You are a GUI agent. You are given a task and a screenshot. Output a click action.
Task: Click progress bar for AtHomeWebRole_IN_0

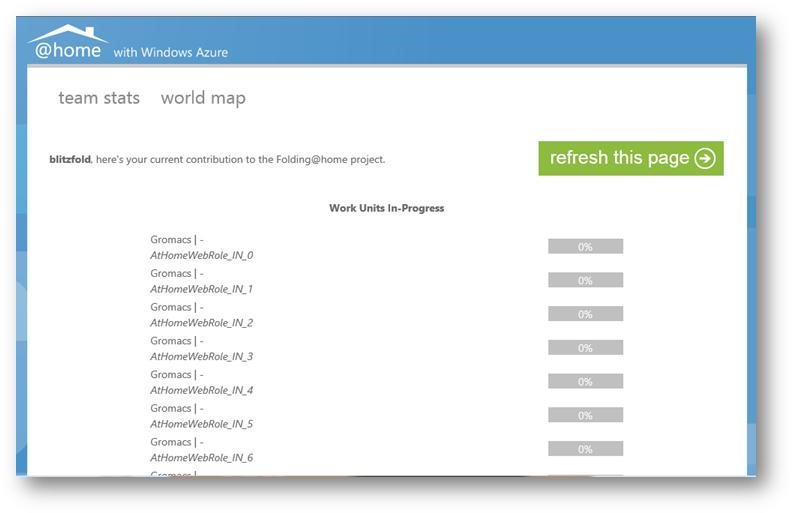585,246
